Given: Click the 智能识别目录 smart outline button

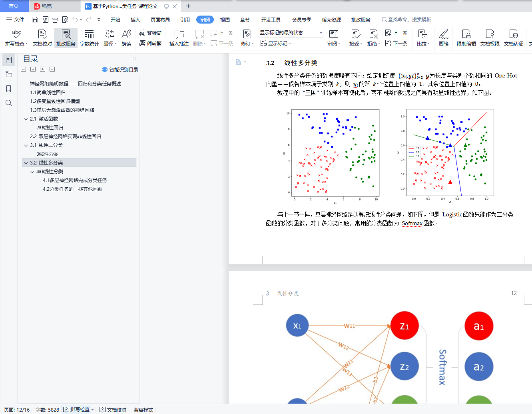Looking at the screenshot, I should [x=120, y=69].
